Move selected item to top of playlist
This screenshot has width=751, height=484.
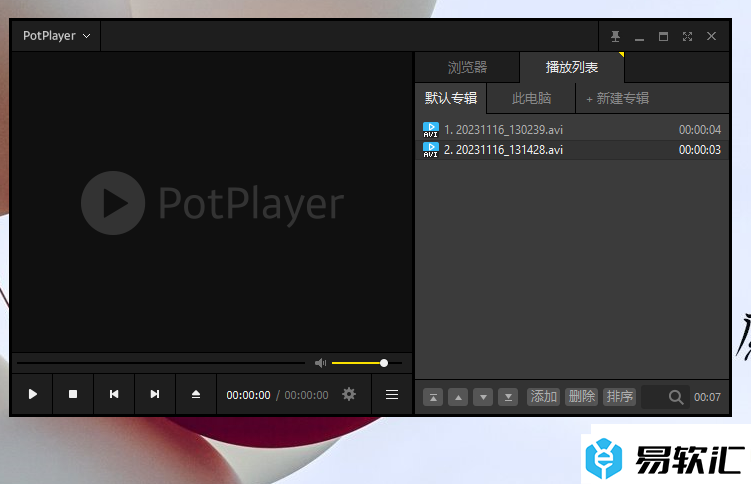pyautogui.click(x=433, y=397)
